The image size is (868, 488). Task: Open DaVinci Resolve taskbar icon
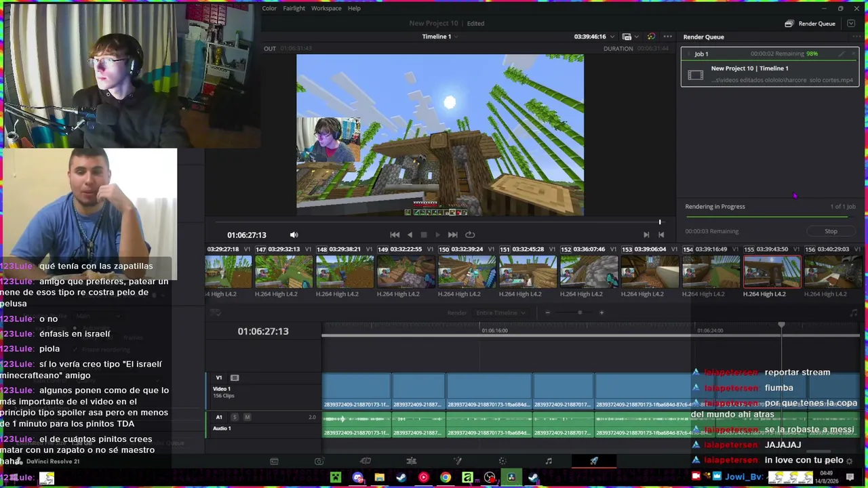coord(511,477)
